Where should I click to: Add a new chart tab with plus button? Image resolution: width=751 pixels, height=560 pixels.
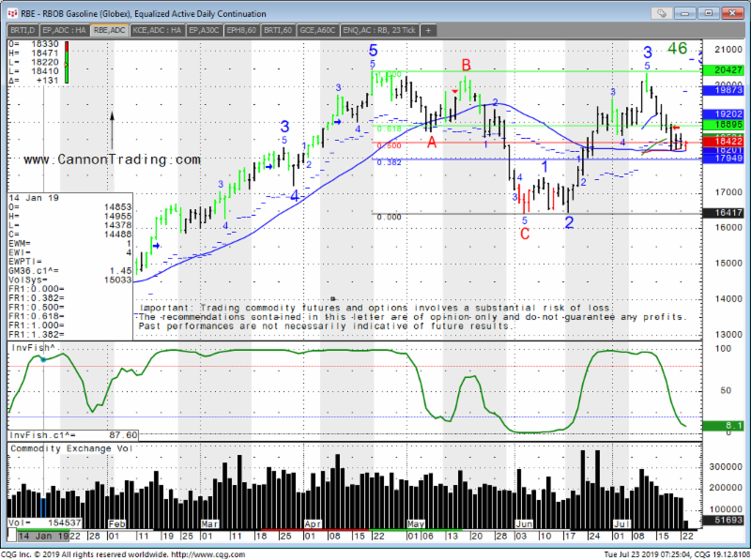pyautogui.click(x=429, y=30)
